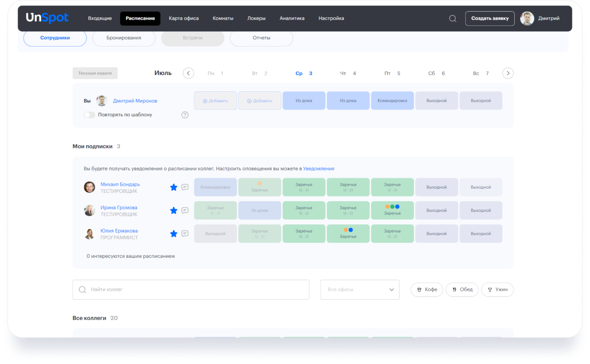The width and height of the screenshot is (590, 364).
Task: Open Аналитика in top navigation
Action: [292, 18]
